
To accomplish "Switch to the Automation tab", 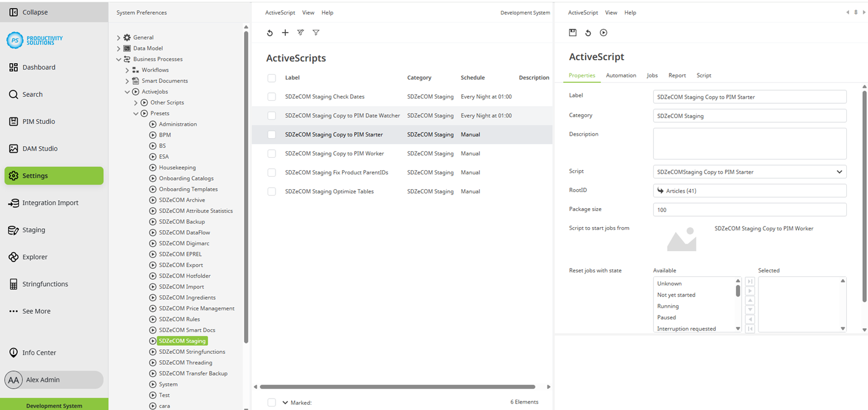I will click(621, 75).
